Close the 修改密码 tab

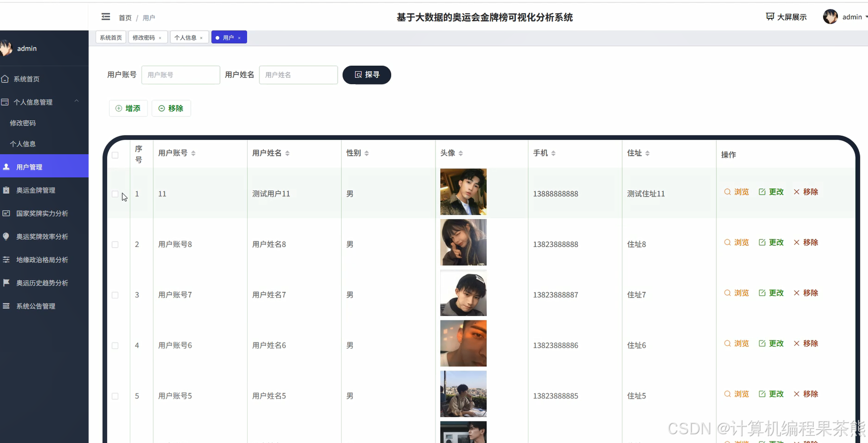pyautogui.click(x=160, y=38)
